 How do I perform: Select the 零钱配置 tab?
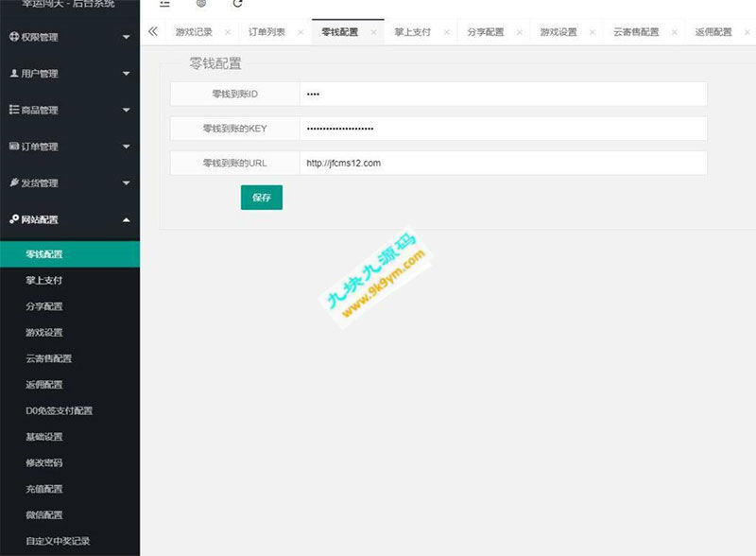click(340, 32)
